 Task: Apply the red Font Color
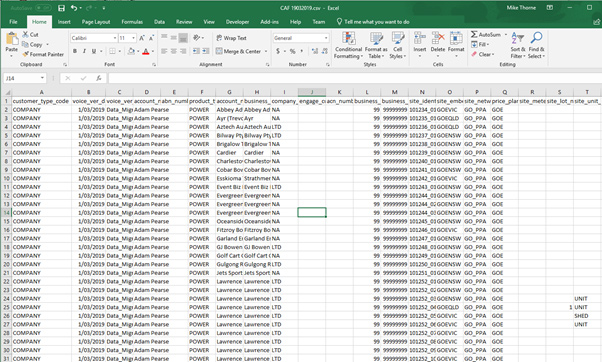click(x=146, y=51)
